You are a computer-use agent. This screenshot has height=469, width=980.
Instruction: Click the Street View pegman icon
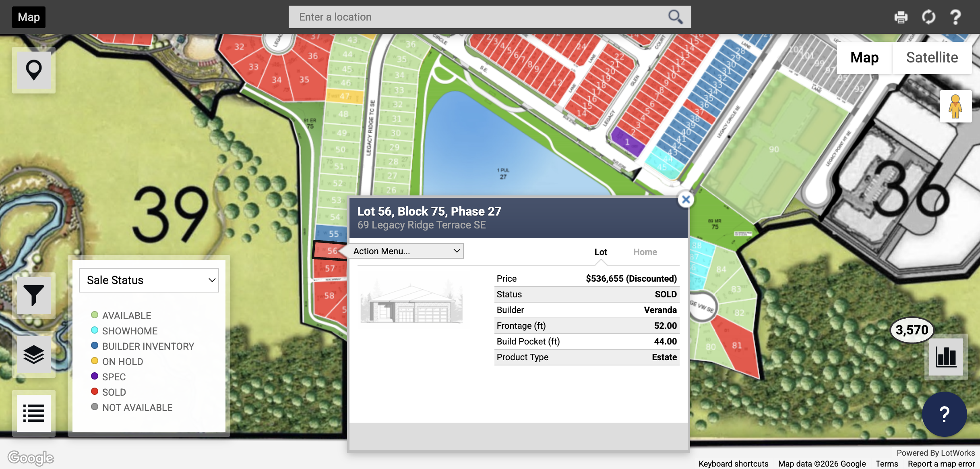pos(955,106)
